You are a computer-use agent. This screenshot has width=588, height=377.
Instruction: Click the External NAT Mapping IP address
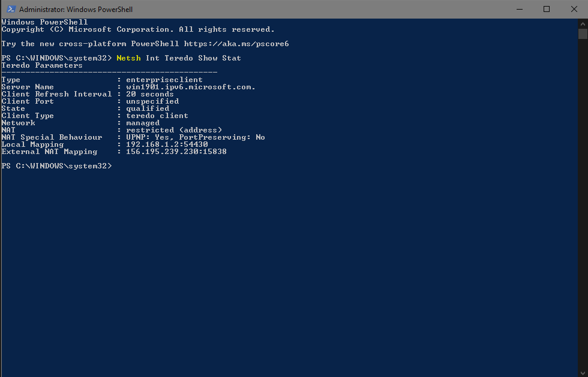pos(176,152)
